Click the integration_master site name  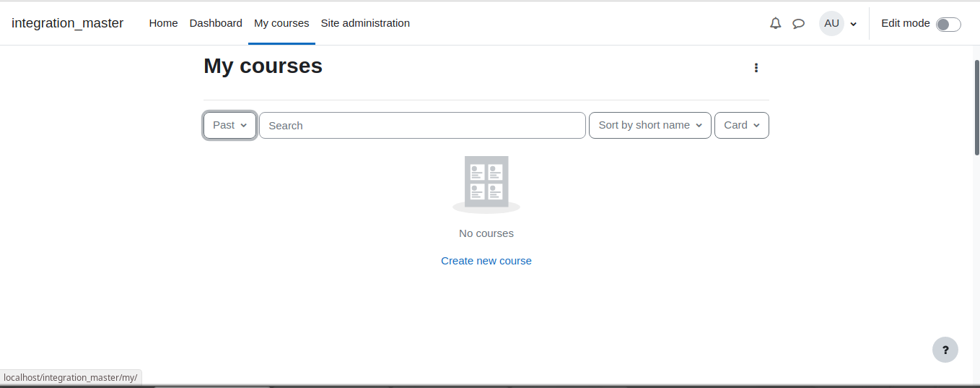pos(68,23)
